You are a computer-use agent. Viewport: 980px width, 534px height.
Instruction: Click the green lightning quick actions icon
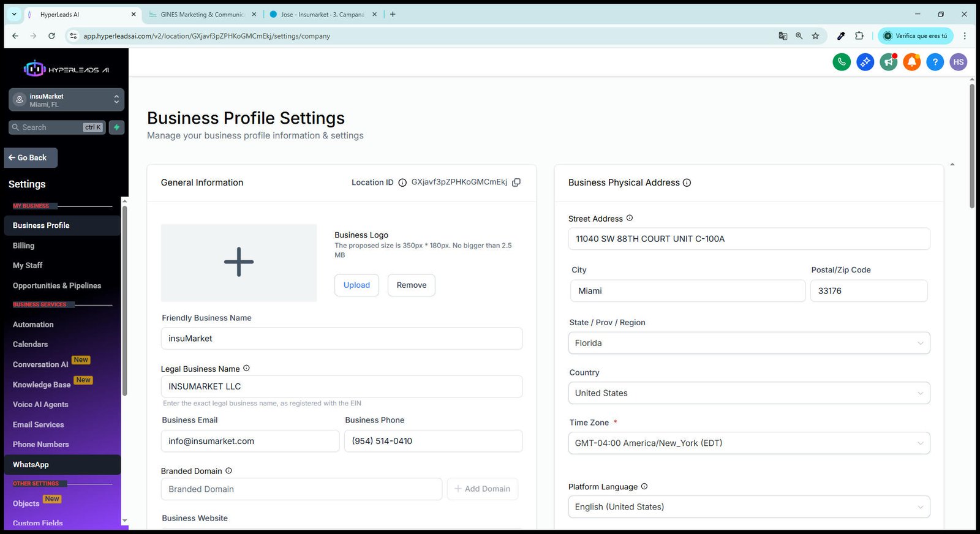click(x=116, y=127)
